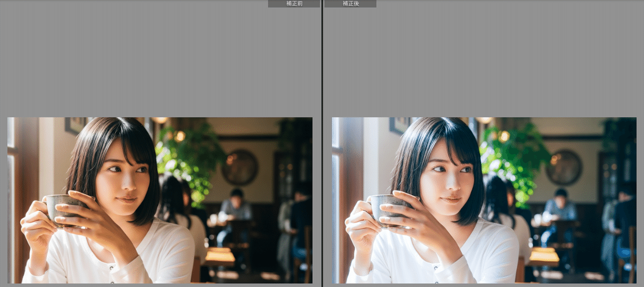
Task: Click the seated man in the before photo background
Action: pos(235,209)
